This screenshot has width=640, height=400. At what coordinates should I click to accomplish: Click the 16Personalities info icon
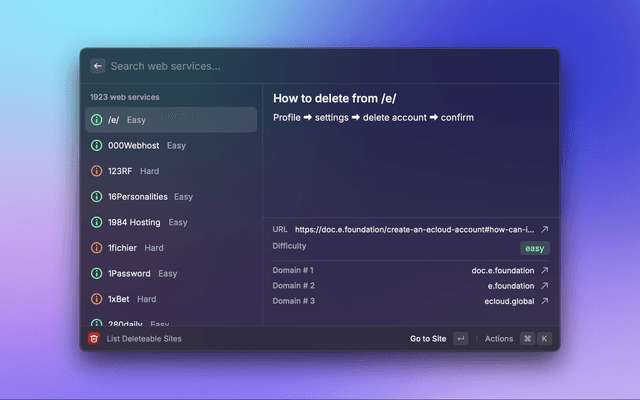coord(96,197)
